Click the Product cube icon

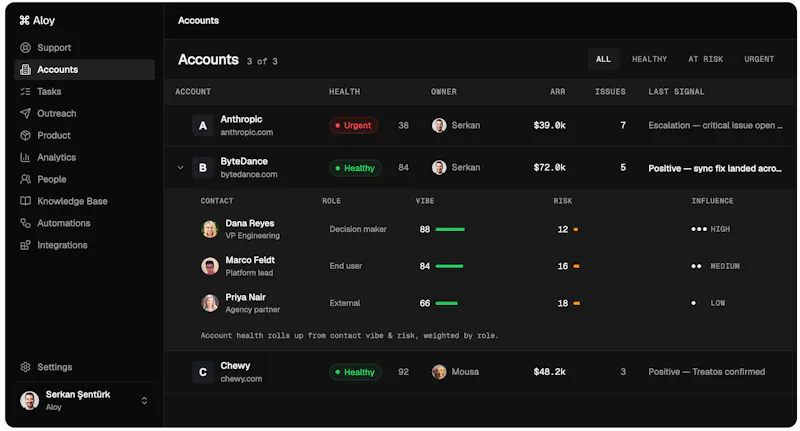point(25,136)
